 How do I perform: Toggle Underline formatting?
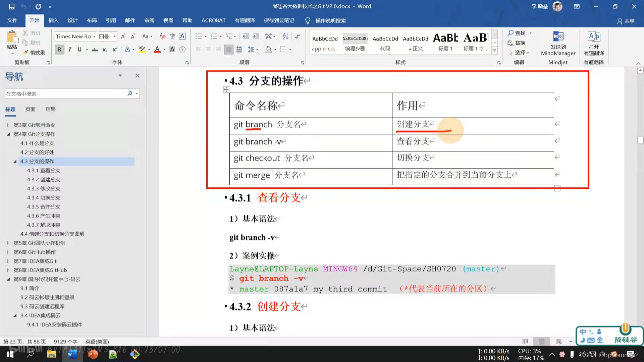tap(79, 50)
